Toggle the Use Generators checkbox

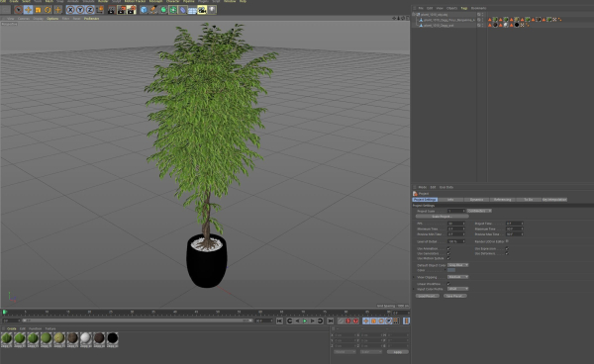(448, 253)
